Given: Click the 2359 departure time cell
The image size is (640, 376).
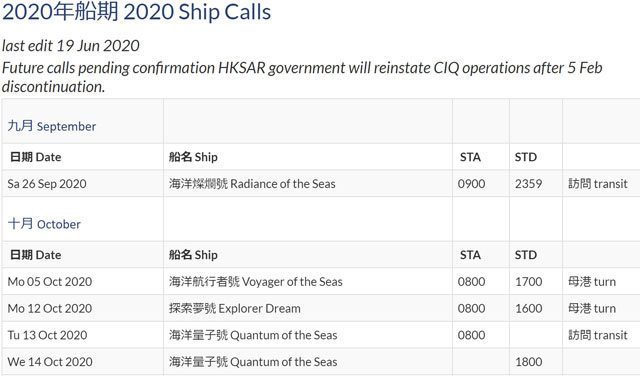Looking at the screenshot, I should (x=529, y=184).
